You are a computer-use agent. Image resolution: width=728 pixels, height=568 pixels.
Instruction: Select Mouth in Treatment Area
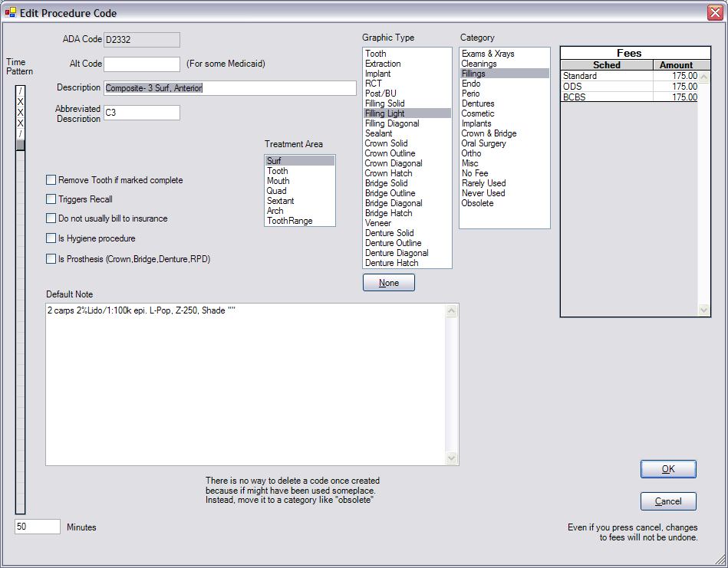point(299,180)
